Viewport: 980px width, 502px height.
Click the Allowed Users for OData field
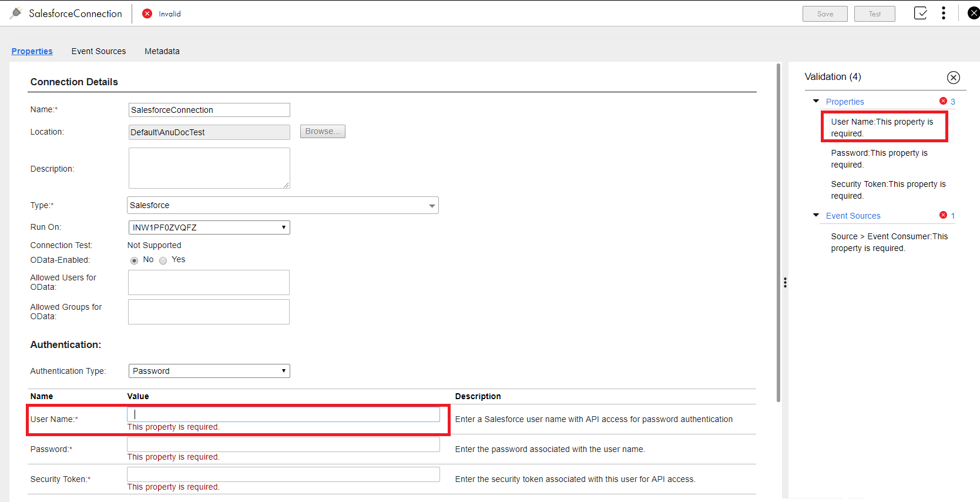click(x=209, y=283)
